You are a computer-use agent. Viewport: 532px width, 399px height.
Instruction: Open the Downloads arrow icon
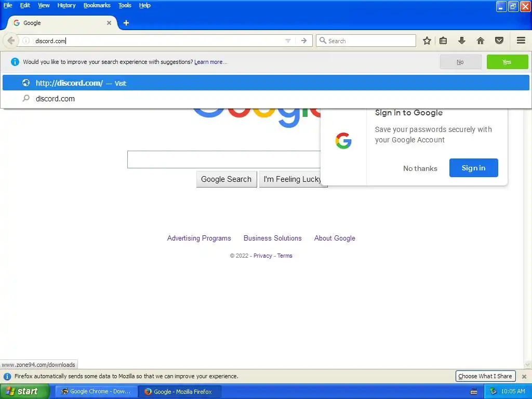click(461, 41)
